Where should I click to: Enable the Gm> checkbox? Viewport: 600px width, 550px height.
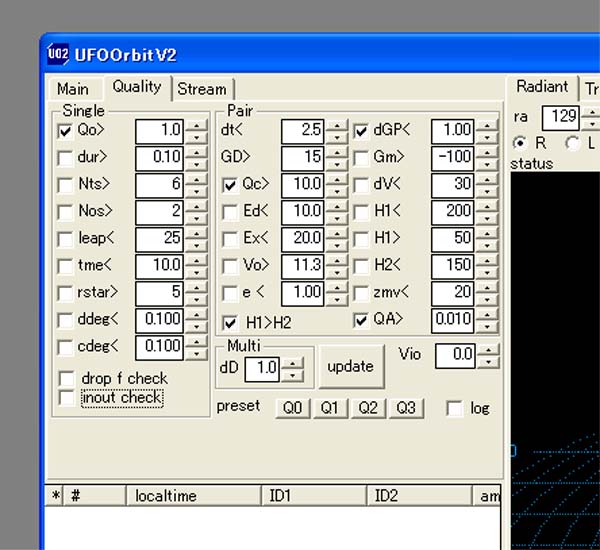pos(361,158)
